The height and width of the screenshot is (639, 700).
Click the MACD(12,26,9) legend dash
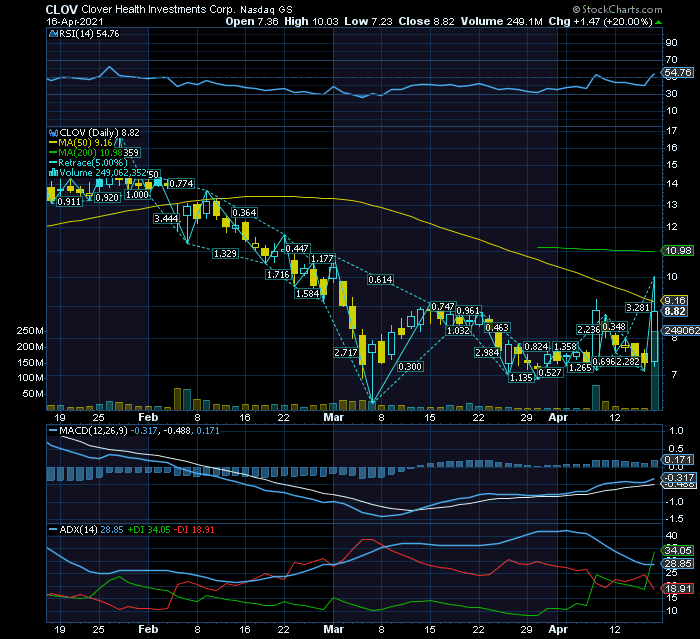click(53, 430)
